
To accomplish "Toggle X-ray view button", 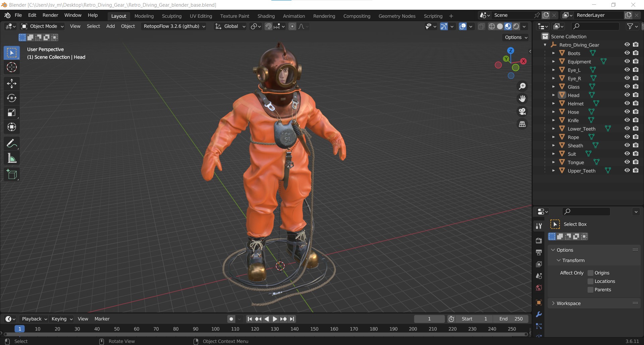I will pos(481,26).
